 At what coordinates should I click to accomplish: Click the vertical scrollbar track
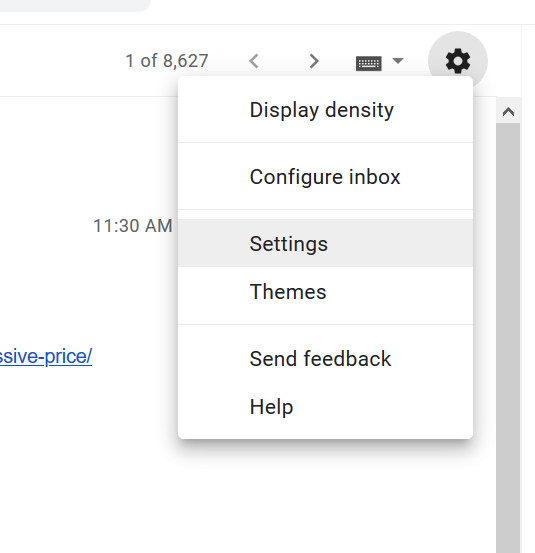point(508,338)
